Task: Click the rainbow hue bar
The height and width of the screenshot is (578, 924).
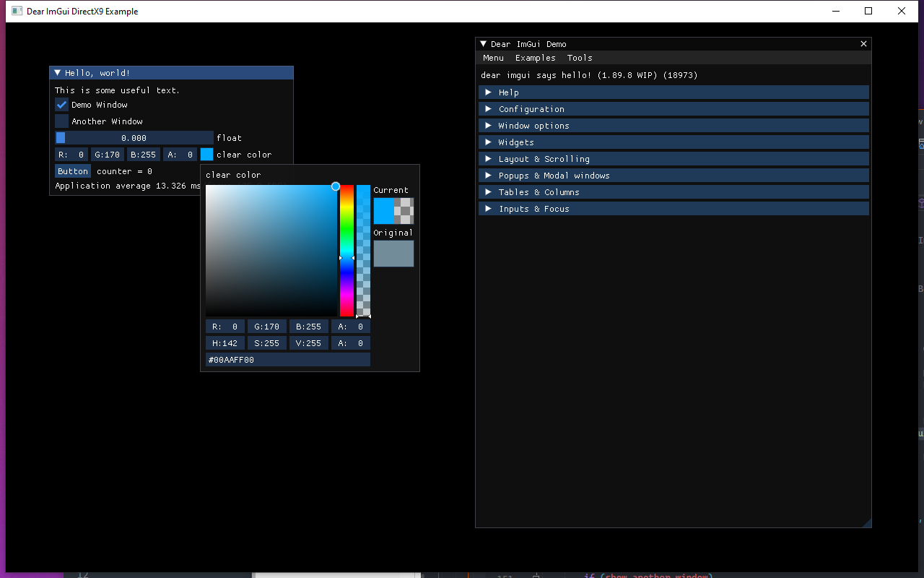Action: (x=347, y=251)
